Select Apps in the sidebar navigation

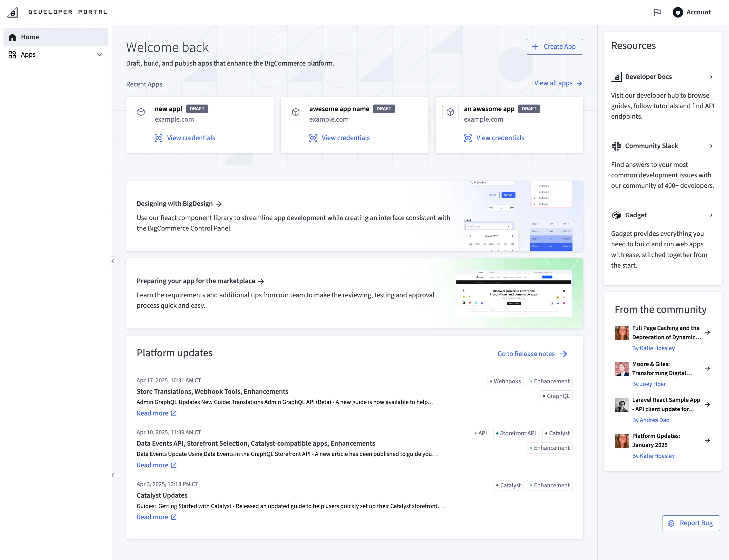click(28, 54)
